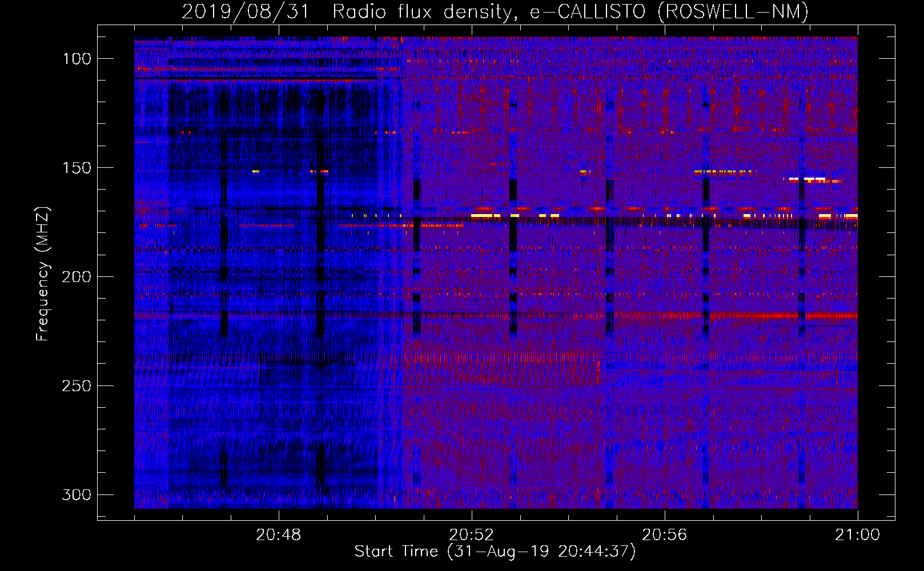Image resolution: width=924 pixels, height=571 pixels.
Task: Click the date 2019/08/31 in the title
Action: 245,12
